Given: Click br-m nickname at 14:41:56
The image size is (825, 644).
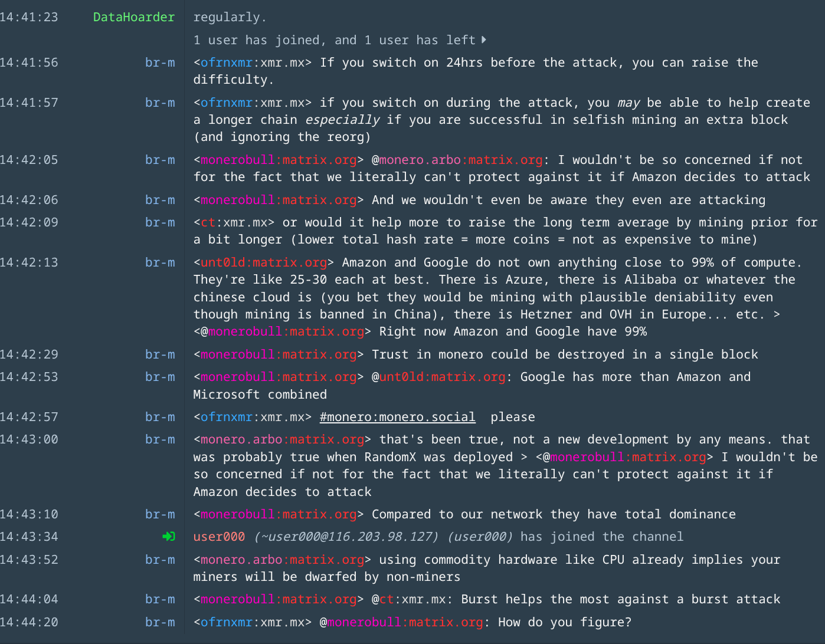Looking at the screenshot, I should pyautogui.click(x=160, y=63).
